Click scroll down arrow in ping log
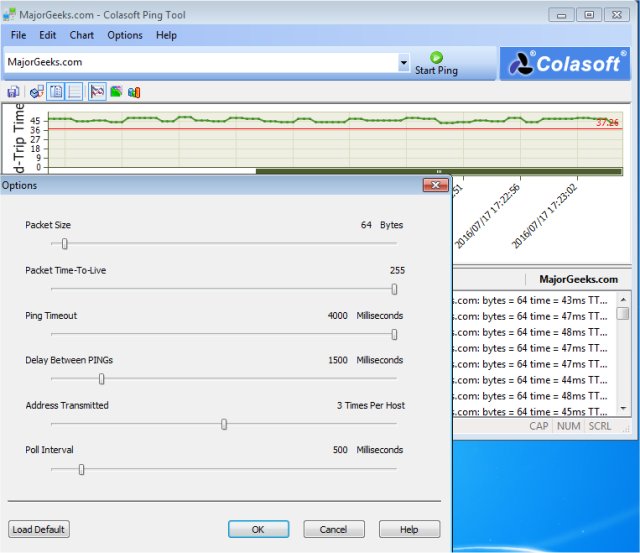 pos(623,408)
